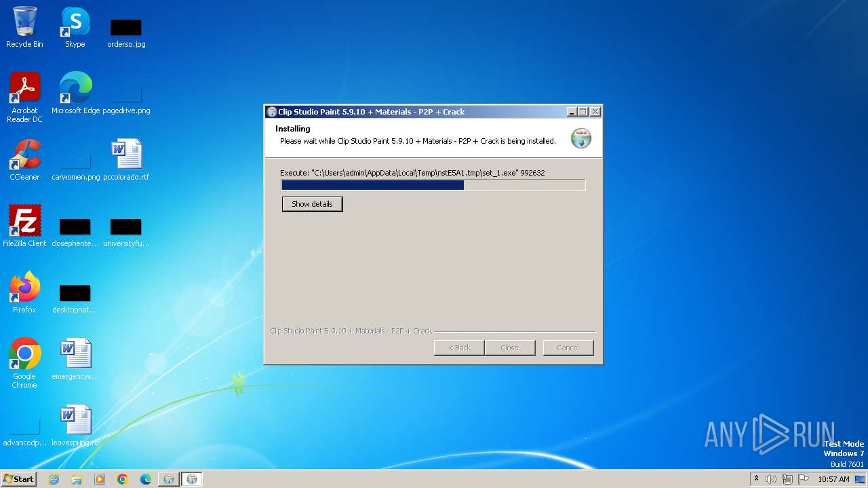Maximize the installer window
The width and height of the screenshot is (868, 488).
[x=583, y=112]
